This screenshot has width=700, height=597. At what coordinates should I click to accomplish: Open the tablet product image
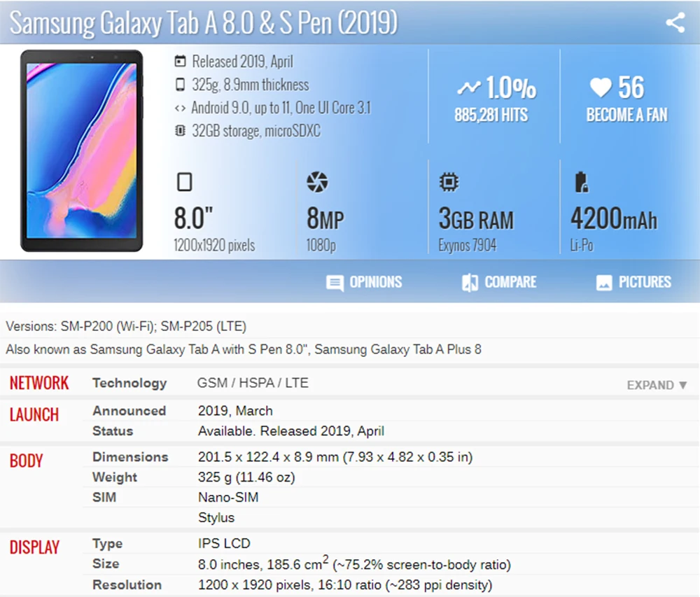[x=82, y=150]
